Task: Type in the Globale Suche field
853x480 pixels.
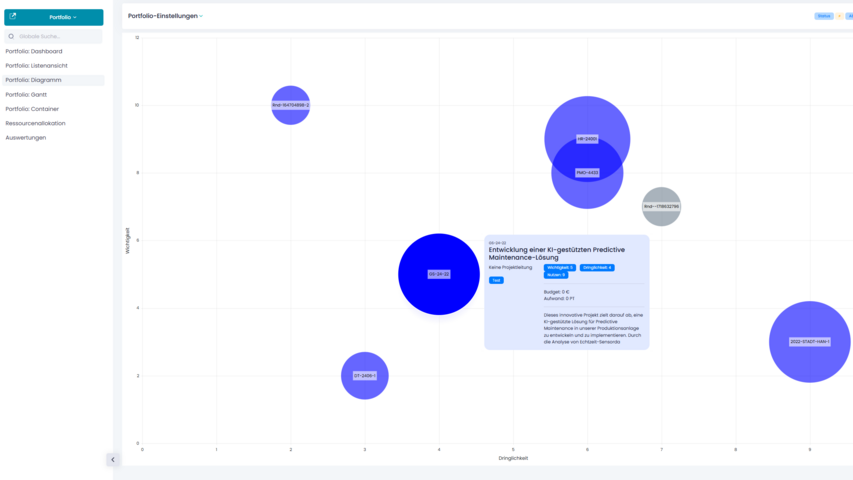Action: pos(58,36)
